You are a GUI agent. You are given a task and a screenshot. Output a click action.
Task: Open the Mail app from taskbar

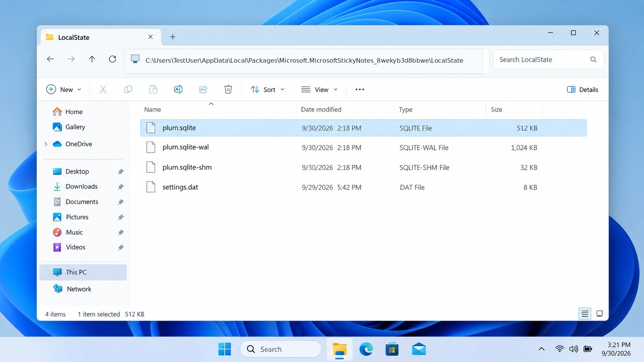[x=419, y=349]
